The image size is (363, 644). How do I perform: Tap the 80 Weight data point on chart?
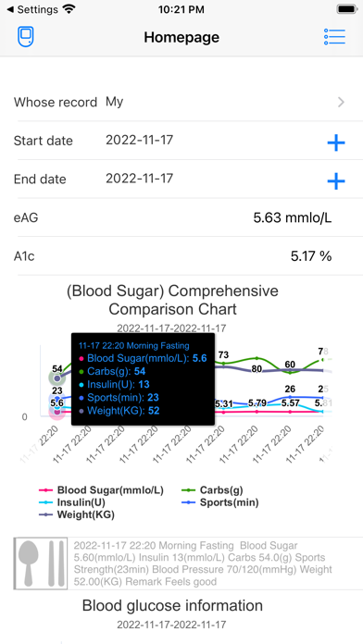(x=257, y=369)
